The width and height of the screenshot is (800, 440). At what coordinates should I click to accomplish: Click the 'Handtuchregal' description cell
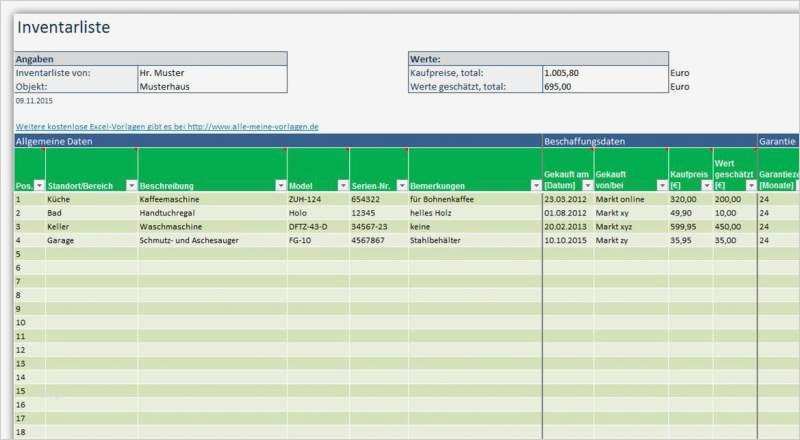coord(213,213)
